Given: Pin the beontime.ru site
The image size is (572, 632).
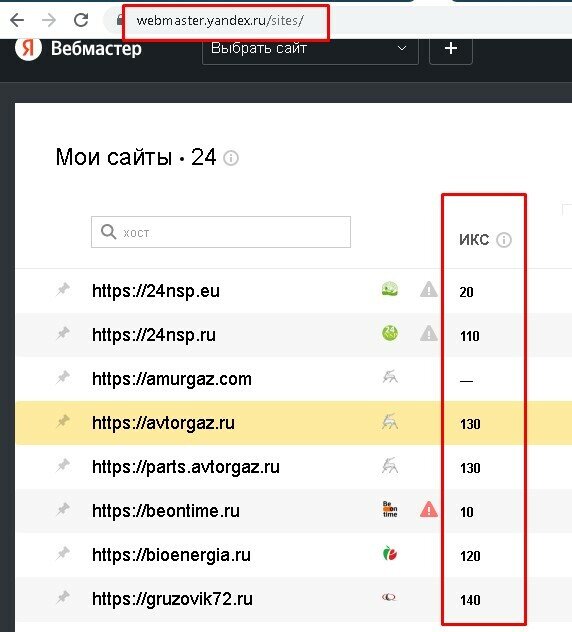Looking at the screenshot, I should point(63,509).
